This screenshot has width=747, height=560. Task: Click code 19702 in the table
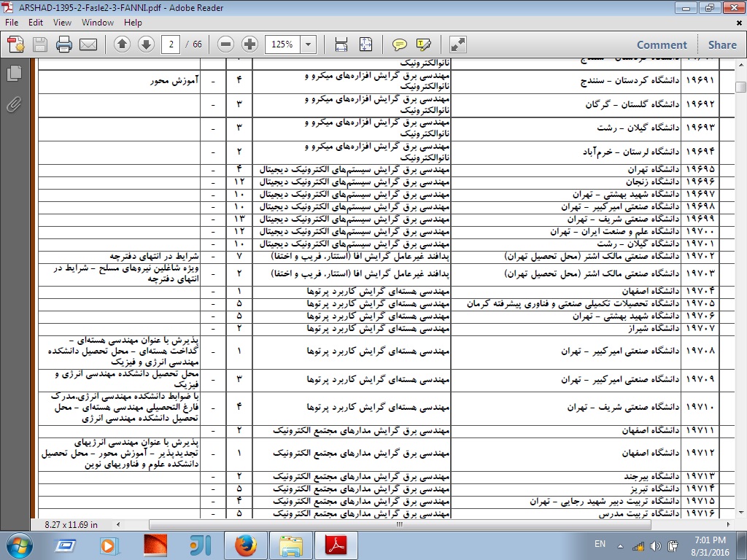[x=700, y=257]
